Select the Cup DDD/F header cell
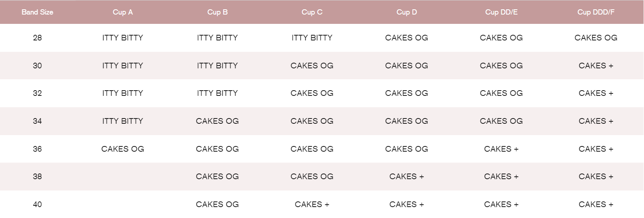644x218 pixels. click(x=596, y=12)
